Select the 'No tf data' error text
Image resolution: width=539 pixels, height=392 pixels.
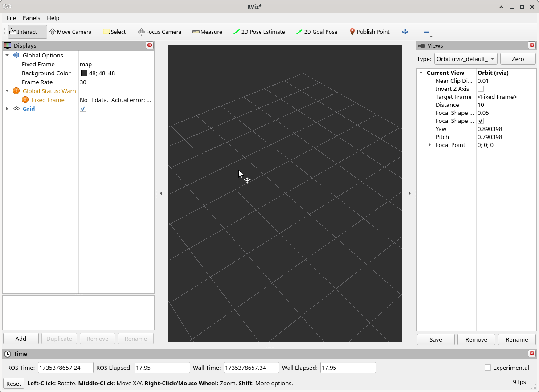coord(116,100)
